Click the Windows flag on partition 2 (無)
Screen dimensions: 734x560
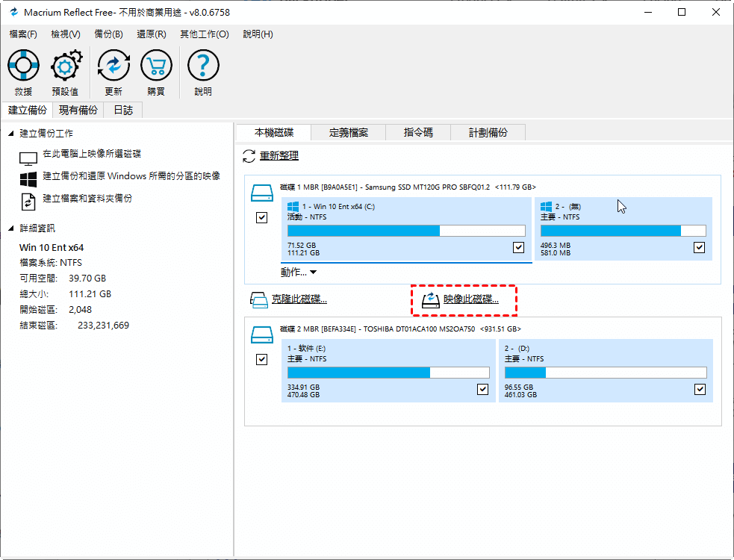click(546, 207)
